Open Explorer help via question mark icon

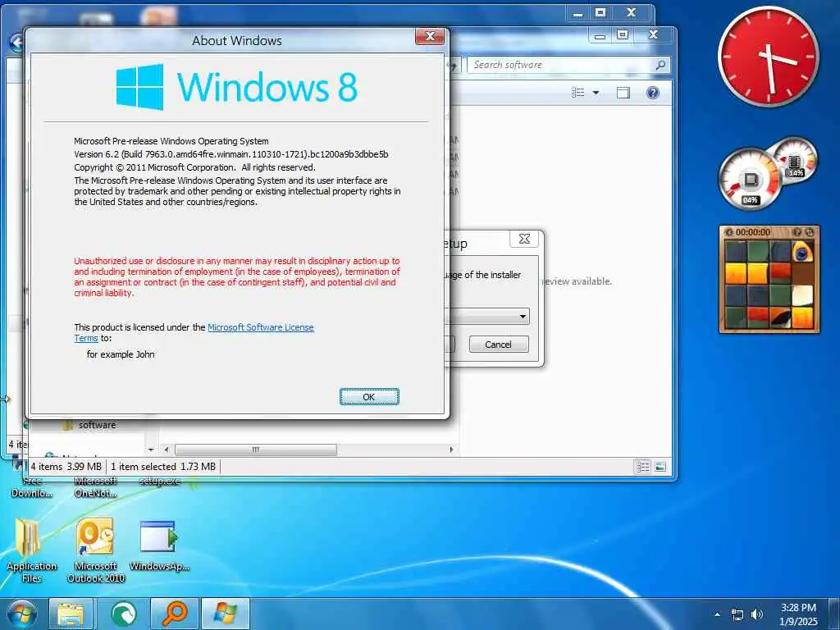(x=652, y=93)
